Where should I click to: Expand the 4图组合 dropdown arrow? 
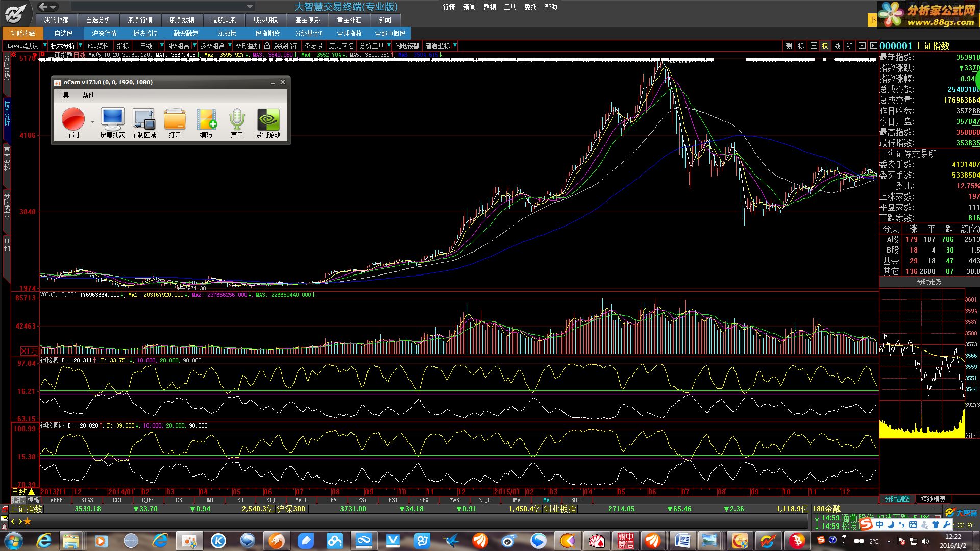coord(194,46)
